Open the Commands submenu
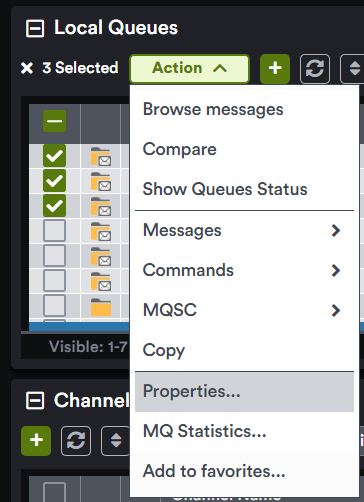This screenshot has width=364, height=502. [x=244, y=270]
